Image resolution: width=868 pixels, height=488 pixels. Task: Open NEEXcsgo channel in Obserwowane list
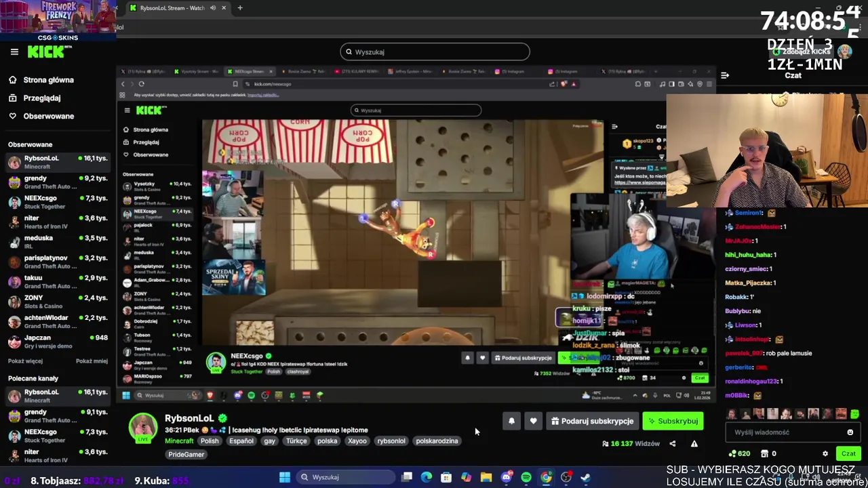tap(58, 202)
